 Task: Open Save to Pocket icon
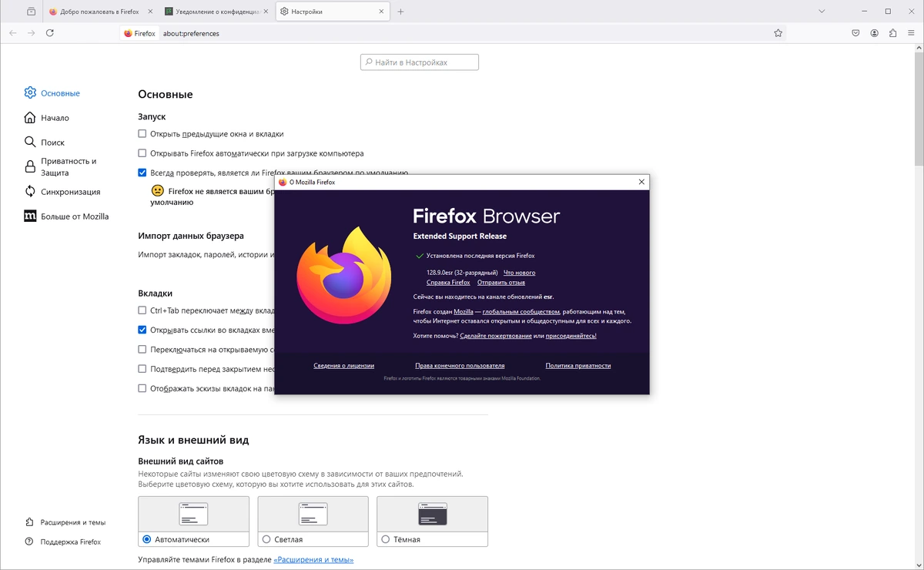(855, 33)
